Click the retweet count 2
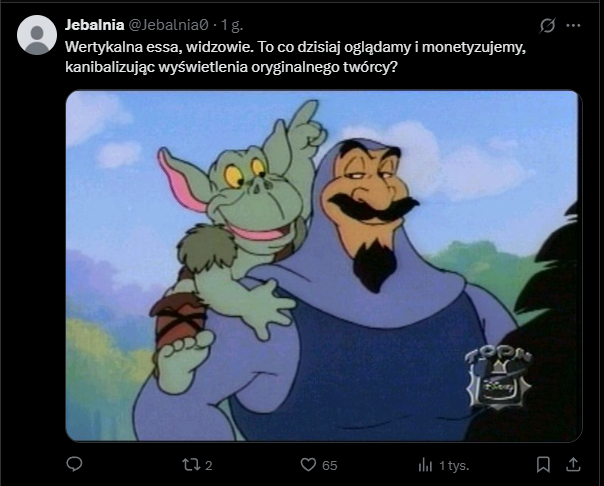The image size is (604, 486). pos(208,466)
